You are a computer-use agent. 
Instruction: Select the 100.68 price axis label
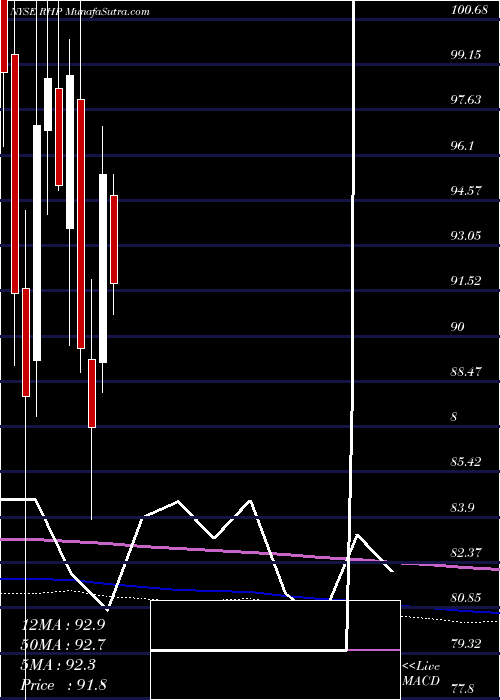point(469,9)
